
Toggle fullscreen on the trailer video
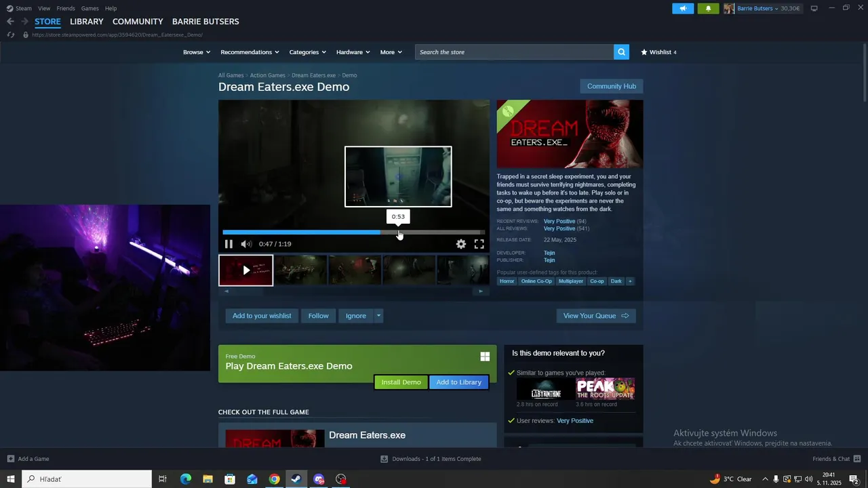tap(479, 244)
